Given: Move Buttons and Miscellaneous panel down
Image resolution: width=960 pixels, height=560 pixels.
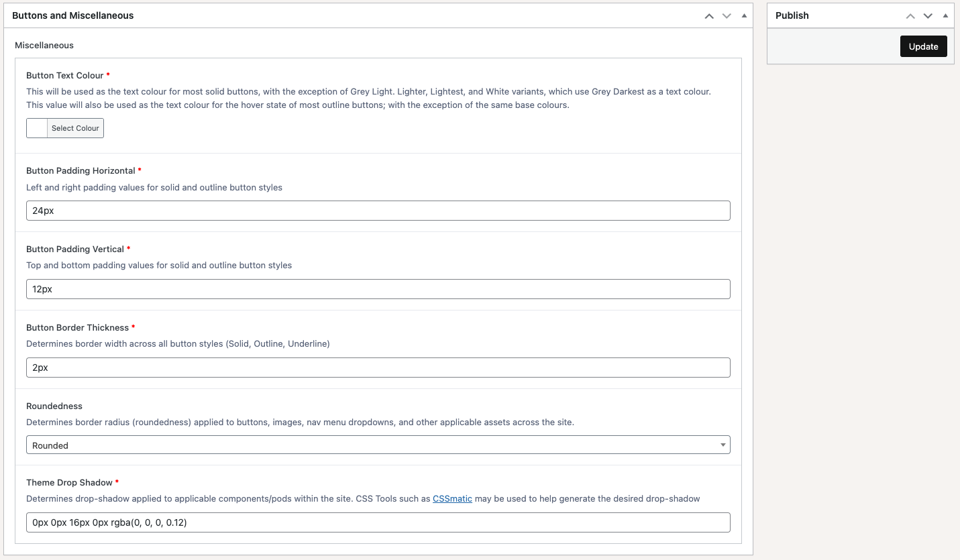Looking at the screenshot, I should point(727,16).
